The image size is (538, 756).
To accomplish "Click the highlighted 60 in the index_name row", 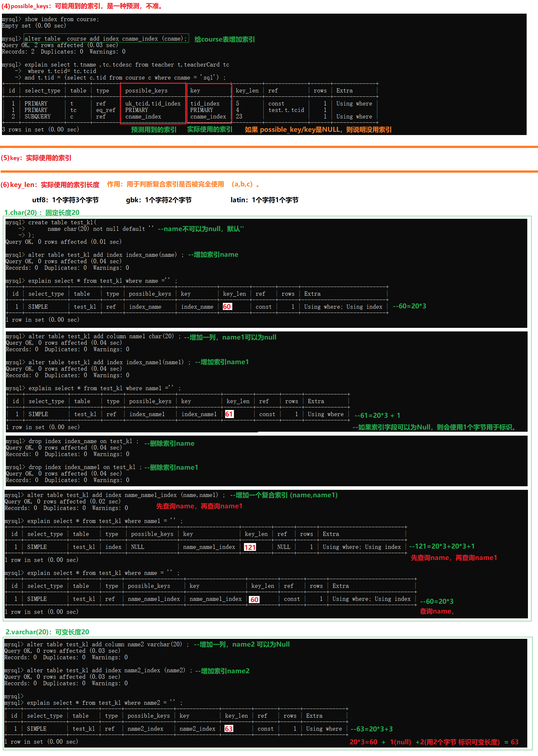I will 227,306.
